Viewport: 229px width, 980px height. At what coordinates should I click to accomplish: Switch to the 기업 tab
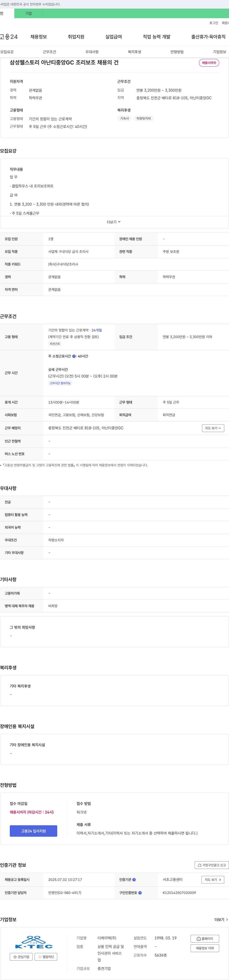(x=28, y=13)
